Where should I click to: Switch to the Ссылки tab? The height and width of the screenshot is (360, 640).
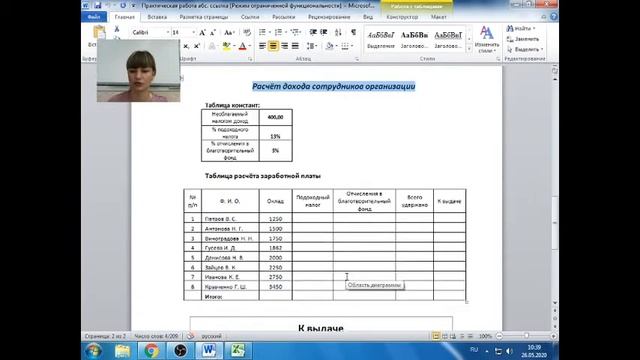250,17
